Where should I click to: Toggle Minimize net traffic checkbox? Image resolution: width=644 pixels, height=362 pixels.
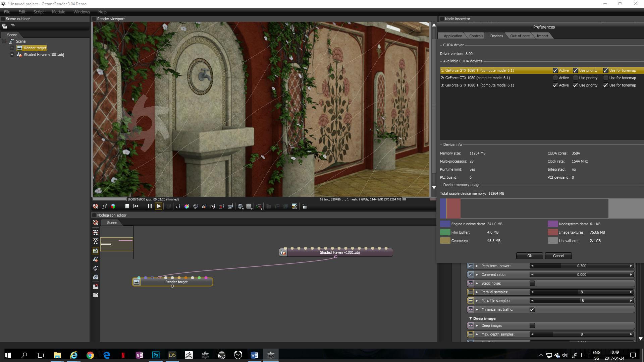point(532,309)
